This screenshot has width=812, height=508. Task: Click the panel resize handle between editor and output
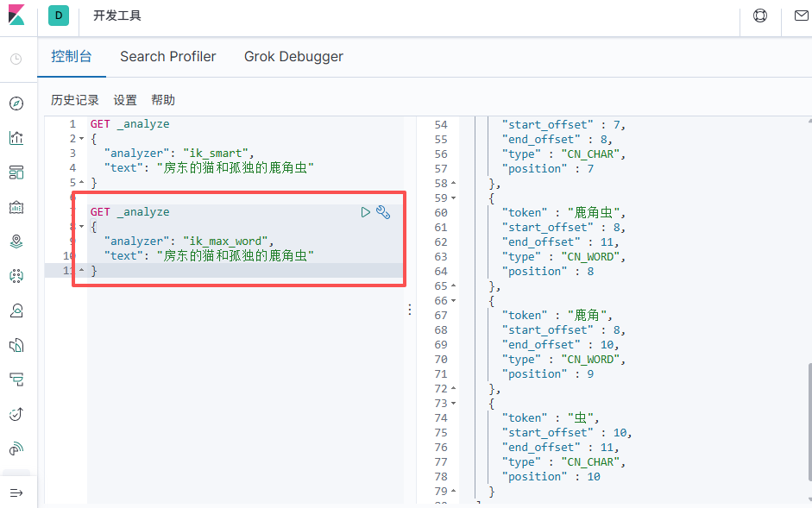tap(410, 310)
